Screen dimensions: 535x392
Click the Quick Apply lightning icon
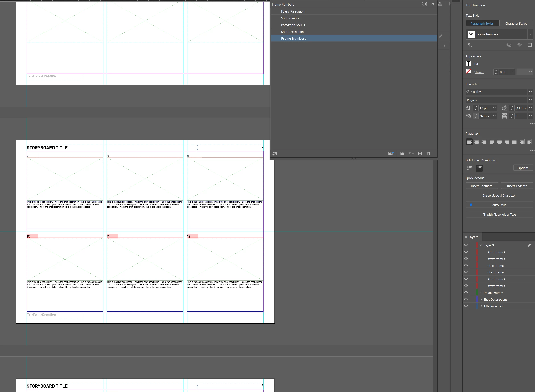(433, 4)
